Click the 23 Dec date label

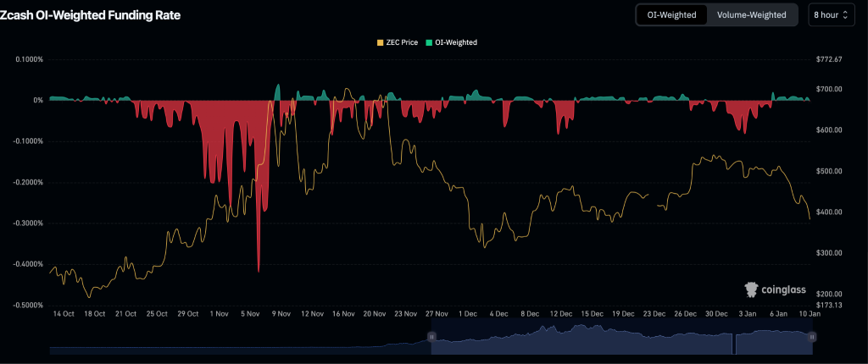tap(654, 314)
